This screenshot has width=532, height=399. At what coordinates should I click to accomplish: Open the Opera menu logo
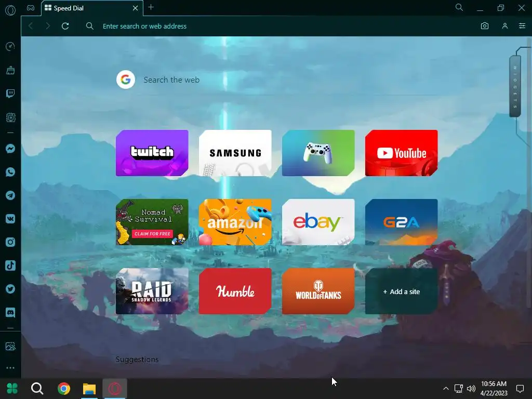(10, 10)
